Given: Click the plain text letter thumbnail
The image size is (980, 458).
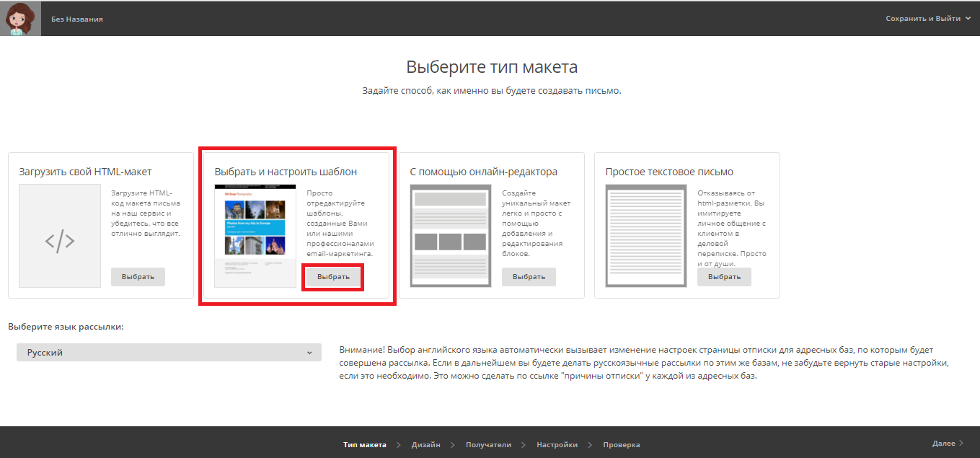Looking at the screenshot, I should [645, 236].
